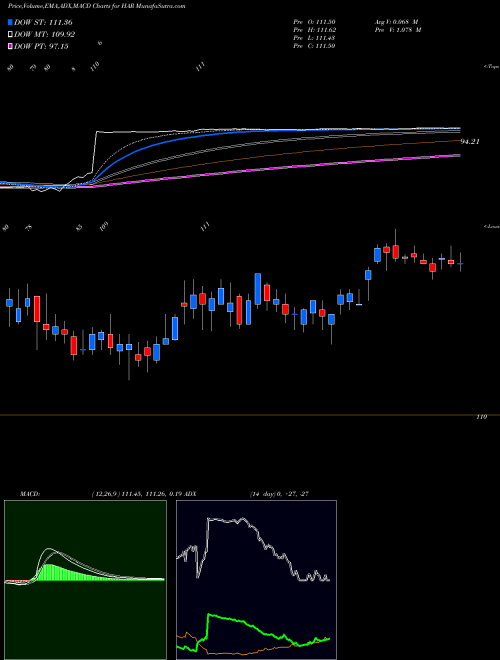
Task: Click the 110 label beside the brown line
Action: coord(481,417)
